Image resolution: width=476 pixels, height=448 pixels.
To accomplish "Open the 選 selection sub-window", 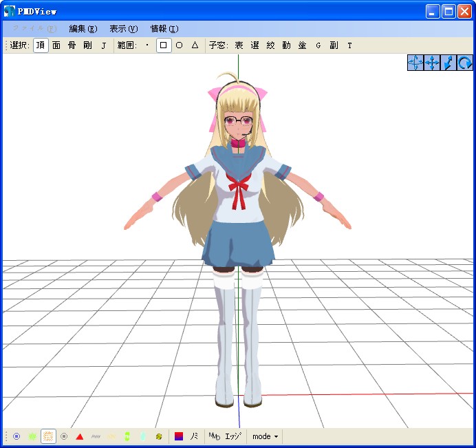I will pos(255,45).
